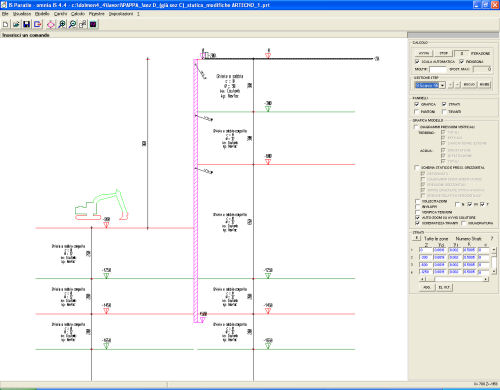This screenshot has width=500, height=390.
Task: Click the dark screen toolbar icon
Action: 93,24
